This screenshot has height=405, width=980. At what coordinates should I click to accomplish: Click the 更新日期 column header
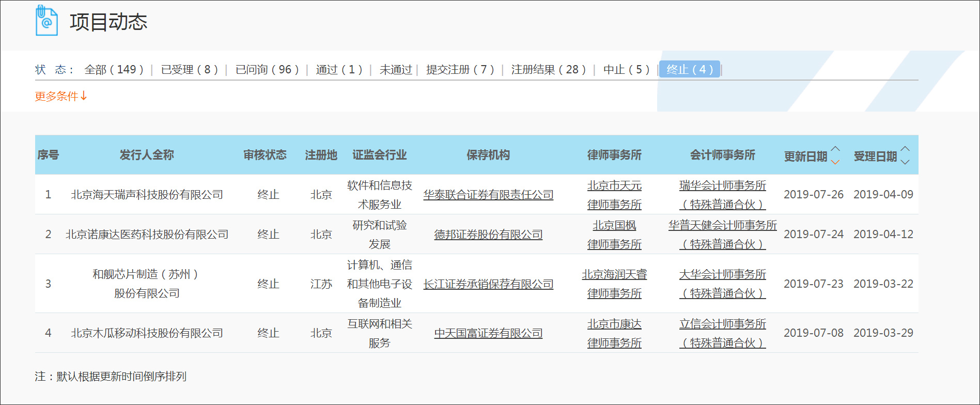tap(805, 157)
